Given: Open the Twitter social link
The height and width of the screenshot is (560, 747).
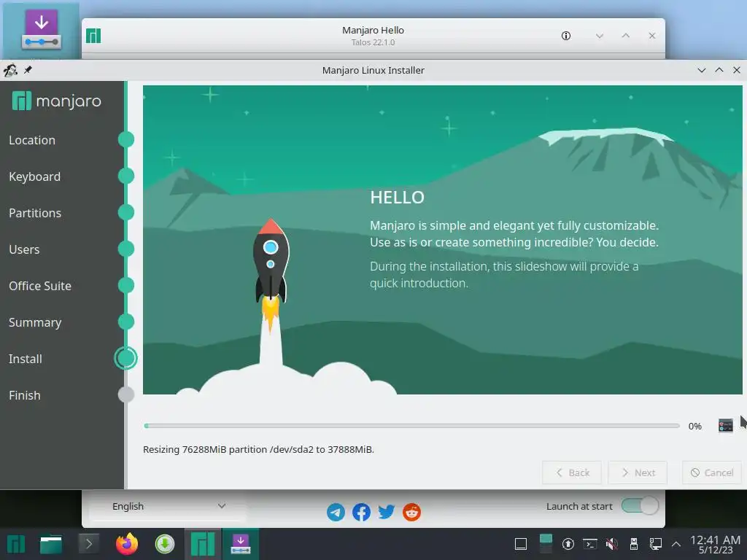Looking at the screenshot, I should (x=387, y=512).
